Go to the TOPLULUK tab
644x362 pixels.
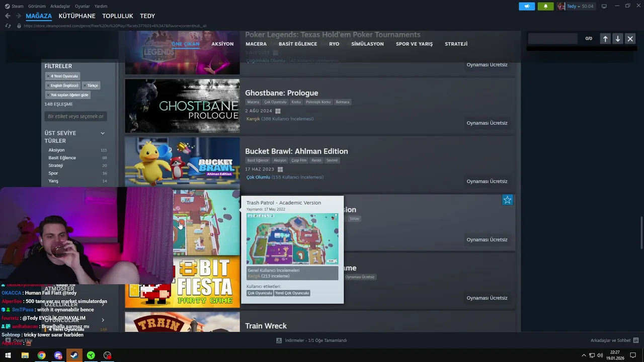click(118, 16)
